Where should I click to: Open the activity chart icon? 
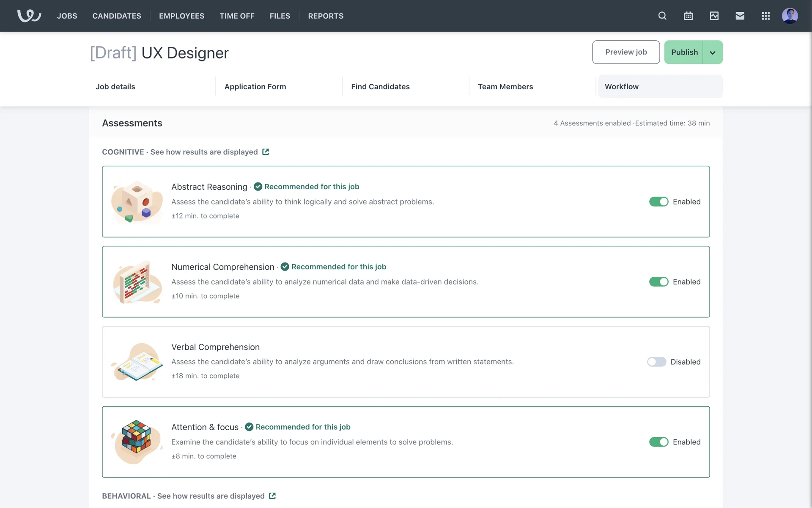714,16
